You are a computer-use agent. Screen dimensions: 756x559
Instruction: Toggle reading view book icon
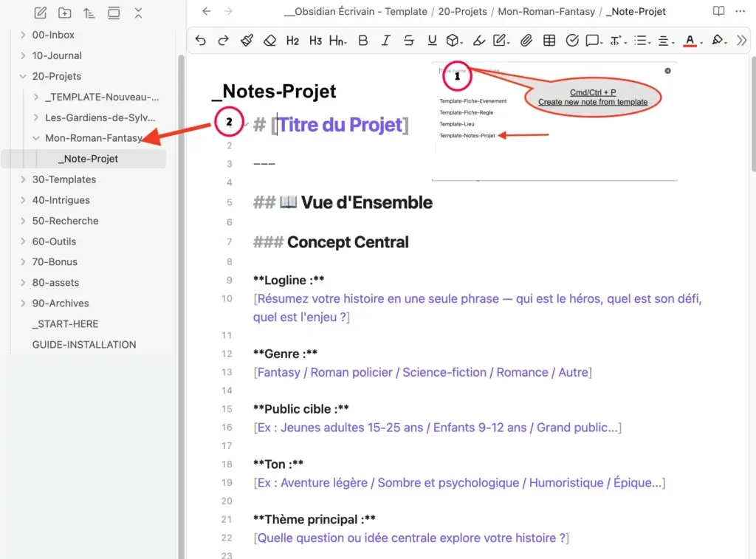point(718,12)
